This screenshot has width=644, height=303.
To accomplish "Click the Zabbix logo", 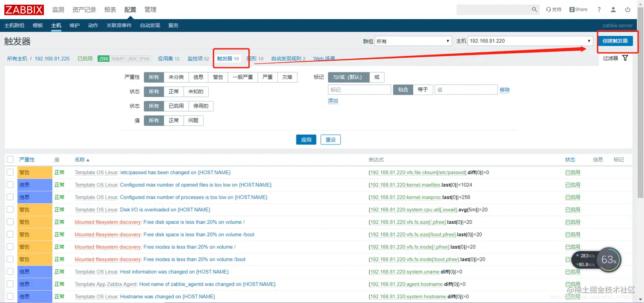I will click(x=24, y=9).
